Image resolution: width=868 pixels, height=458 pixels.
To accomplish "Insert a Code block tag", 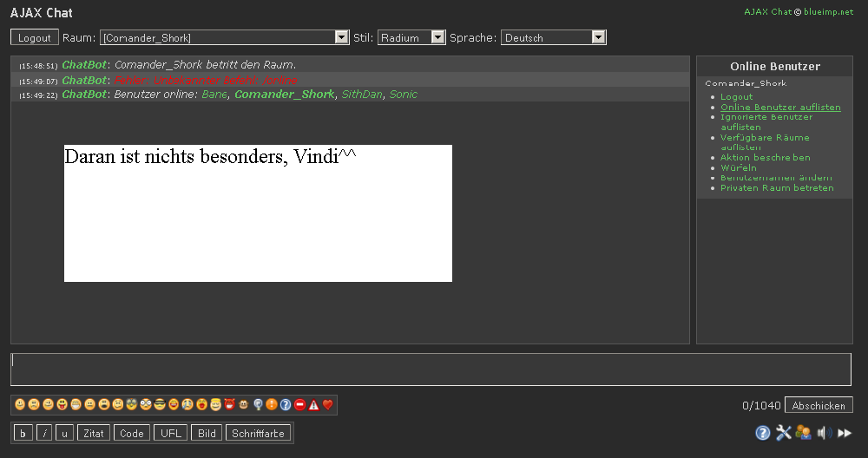I will tap(132, 433).
